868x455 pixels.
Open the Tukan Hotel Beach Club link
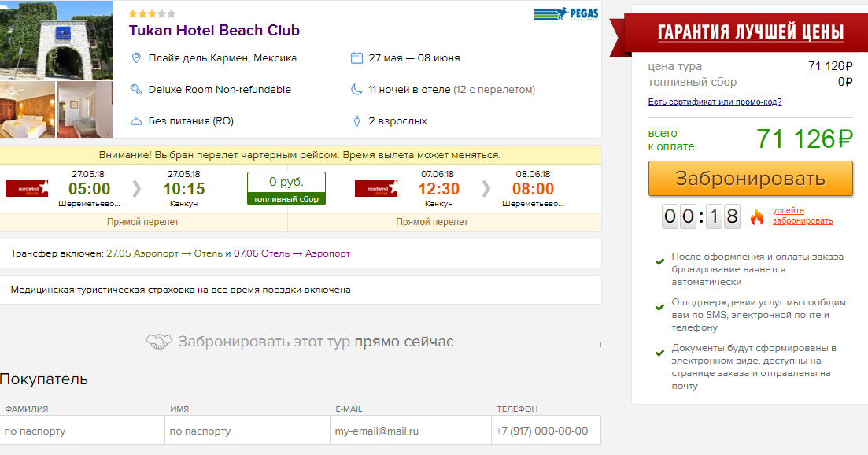(x=214, y=31)
